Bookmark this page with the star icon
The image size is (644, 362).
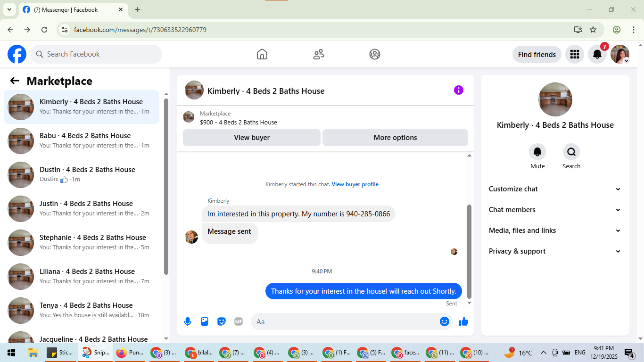[593, 30]
